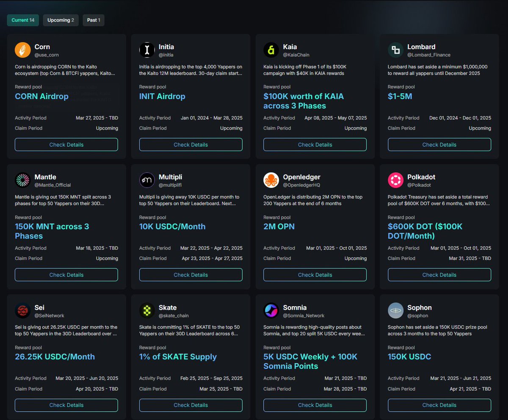Screen dimensions: 508x420
Task: Click the @Somnia_Network handle
Action: [x=304, y=316]
